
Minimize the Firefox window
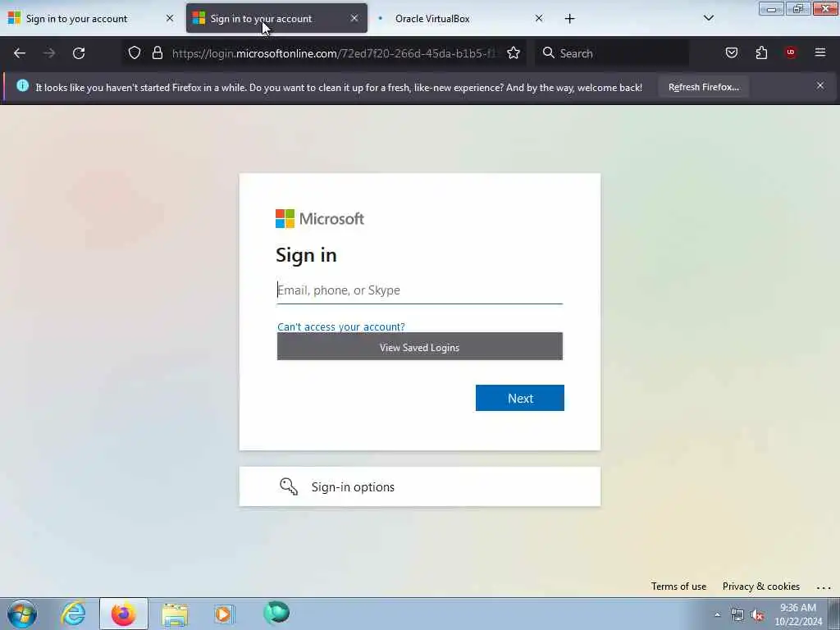tap(771, 9)
